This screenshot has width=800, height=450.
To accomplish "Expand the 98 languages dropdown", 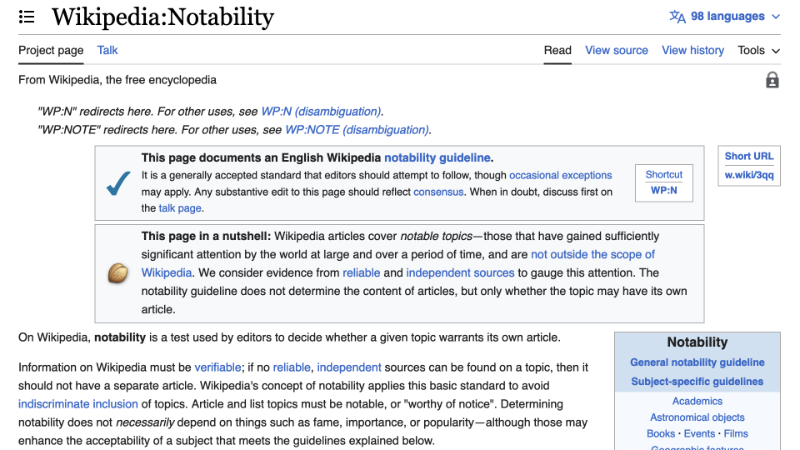I will [725, 16].
